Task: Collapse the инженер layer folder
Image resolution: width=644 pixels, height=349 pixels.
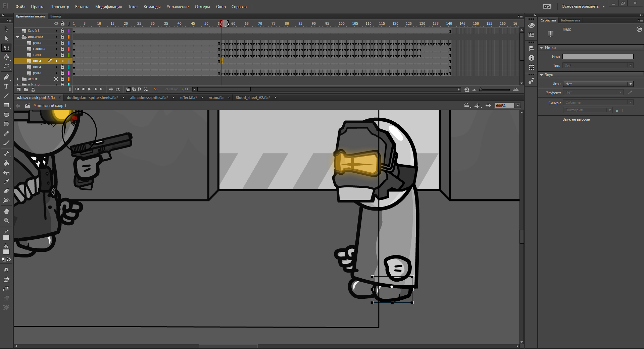Action: pos(18,37)
